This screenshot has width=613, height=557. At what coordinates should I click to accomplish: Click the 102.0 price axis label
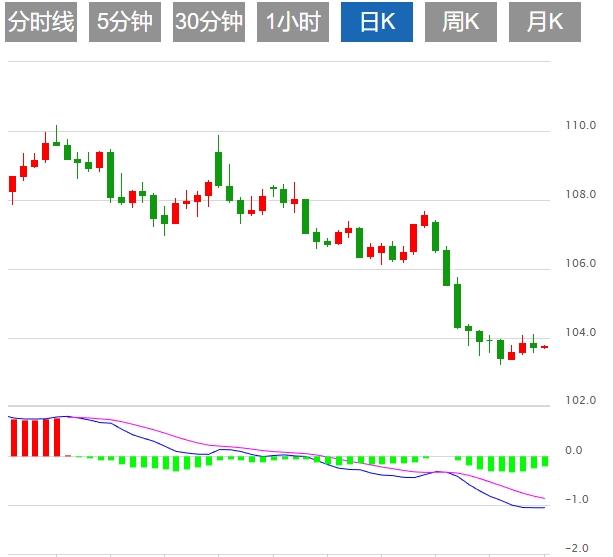pos(581,401)
